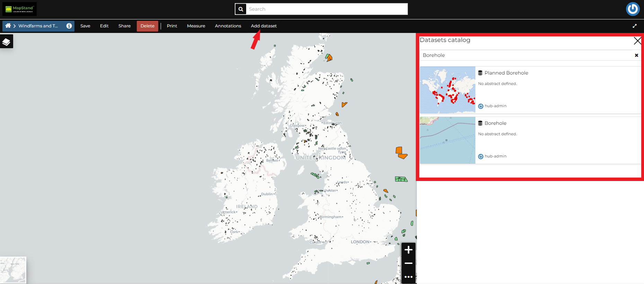The image size is (644, 284).
Task: Open more map options ellipsis
Action: coord(408,277)
